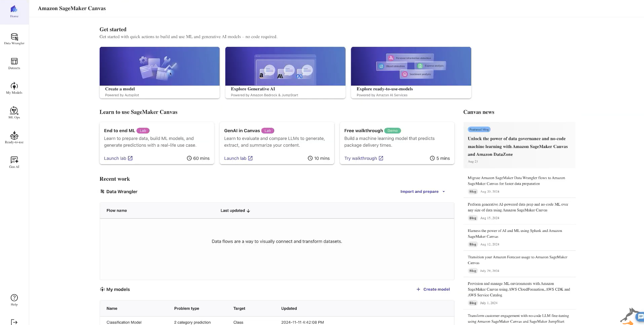Open My Models sidebar icon
The width and height of the screenshot is (644, 325).
coord(14,88)
